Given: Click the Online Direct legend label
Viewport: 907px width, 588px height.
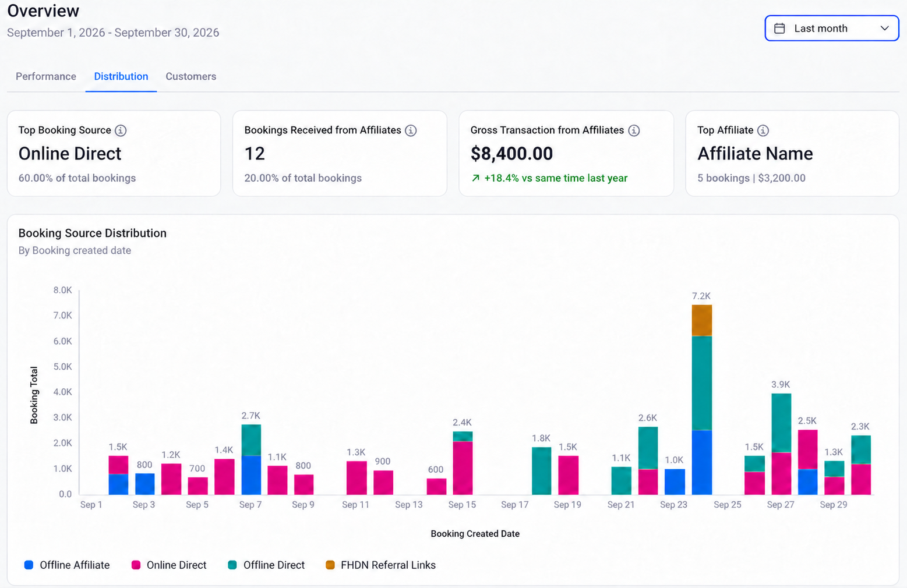Looking at the screenshot, I should pos(177,565).
